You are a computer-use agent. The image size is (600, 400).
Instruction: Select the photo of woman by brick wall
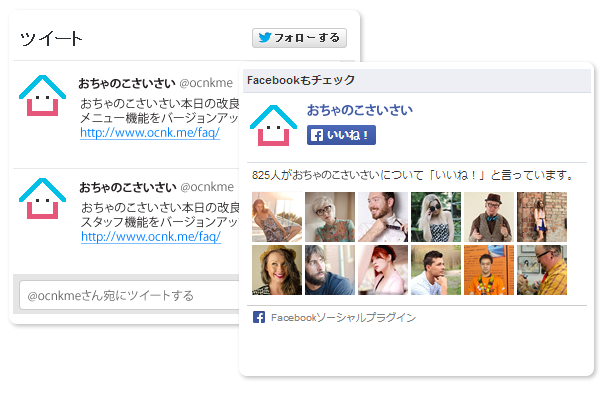(x=542, y=217)
